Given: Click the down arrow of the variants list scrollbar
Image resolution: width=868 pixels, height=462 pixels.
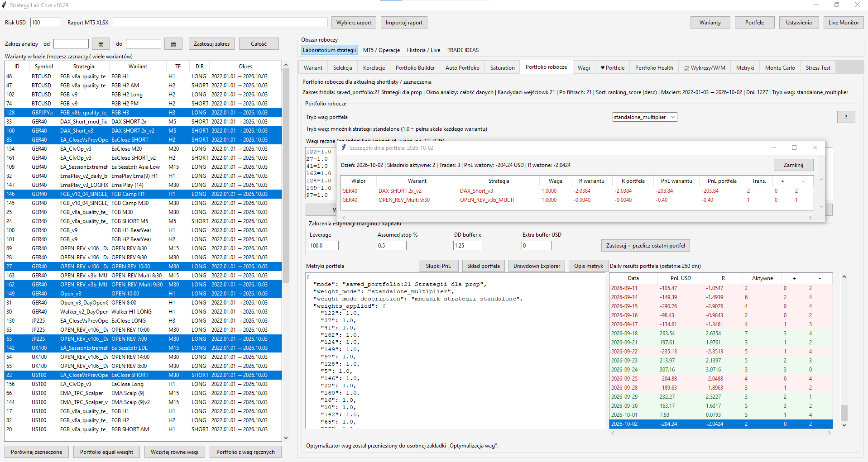Looking at the screenshot, I should pos(286,438).
